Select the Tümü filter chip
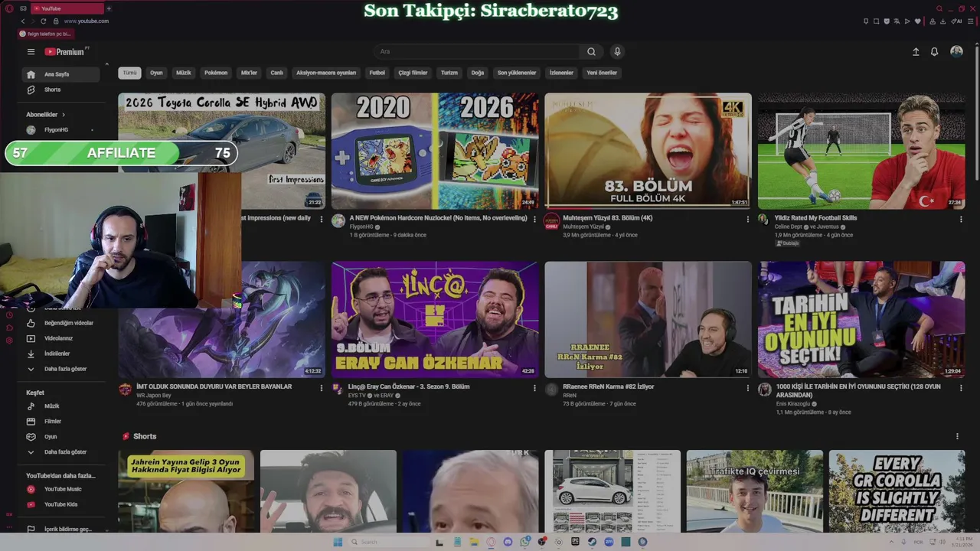 [x=129, y=73]
